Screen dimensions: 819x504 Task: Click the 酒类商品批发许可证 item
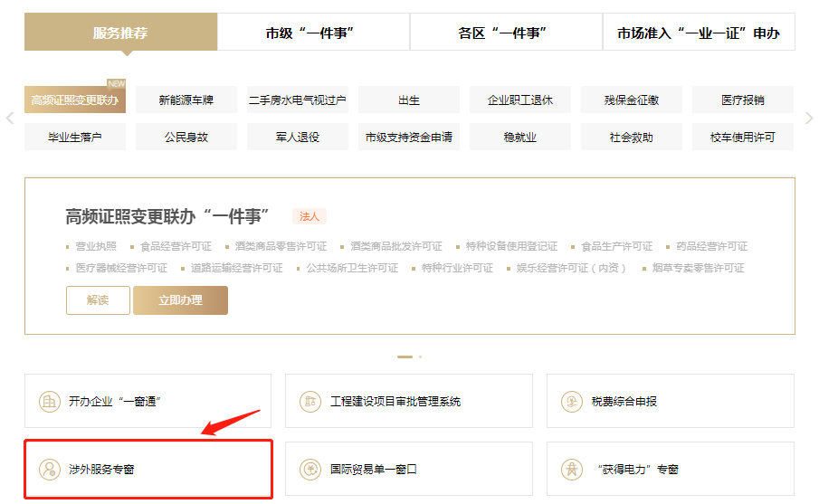click(395, 246)
